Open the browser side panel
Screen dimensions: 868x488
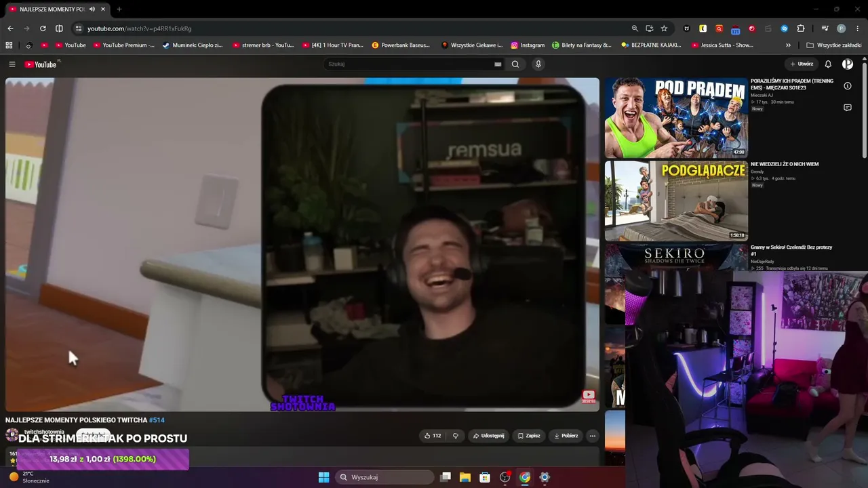coord(59,28)
